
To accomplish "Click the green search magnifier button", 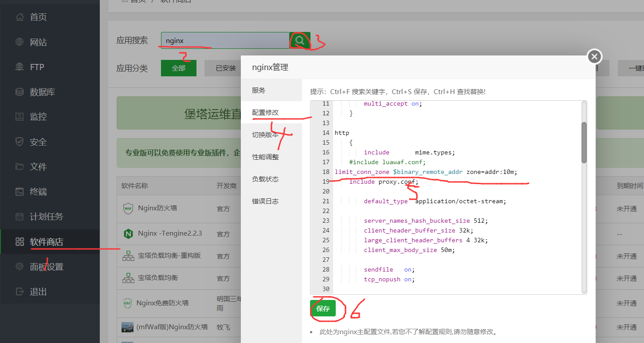I will click(300, 40).
